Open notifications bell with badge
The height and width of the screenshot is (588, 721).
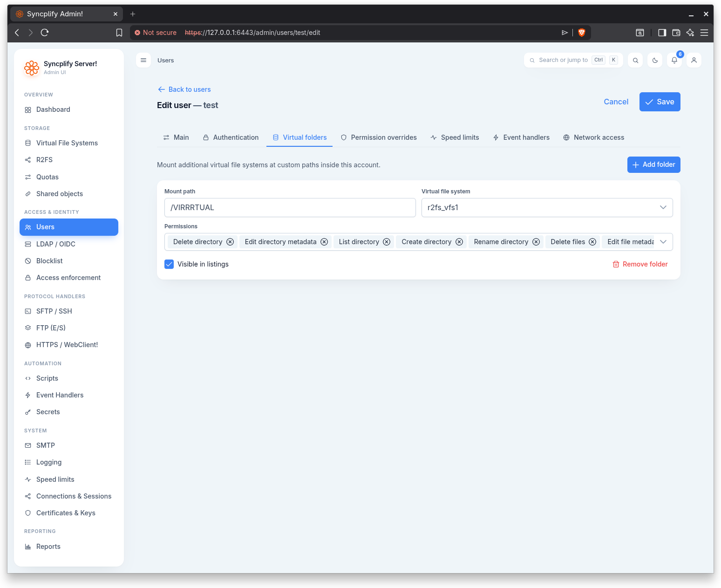coord(674,60)
